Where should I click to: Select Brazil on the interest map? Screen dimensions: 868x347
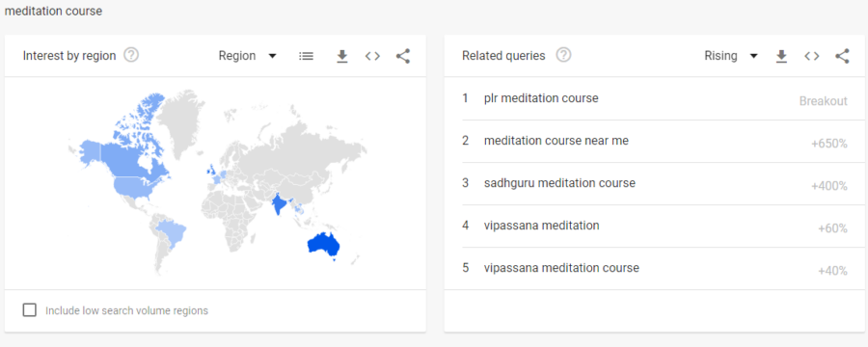click(x=171, y=234)
